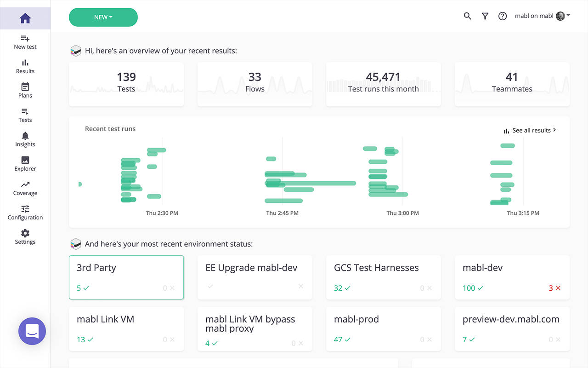Open the 45,471 Test runs card
The image size is (588, 368).
click(383, 84)
